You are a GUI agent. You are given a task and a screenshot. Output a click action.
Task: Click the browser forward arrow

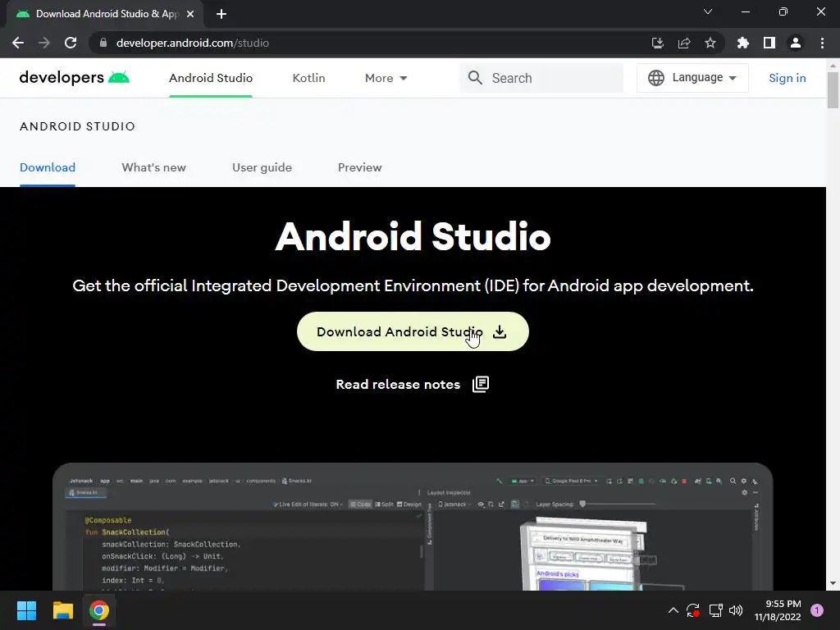point(44,43)
